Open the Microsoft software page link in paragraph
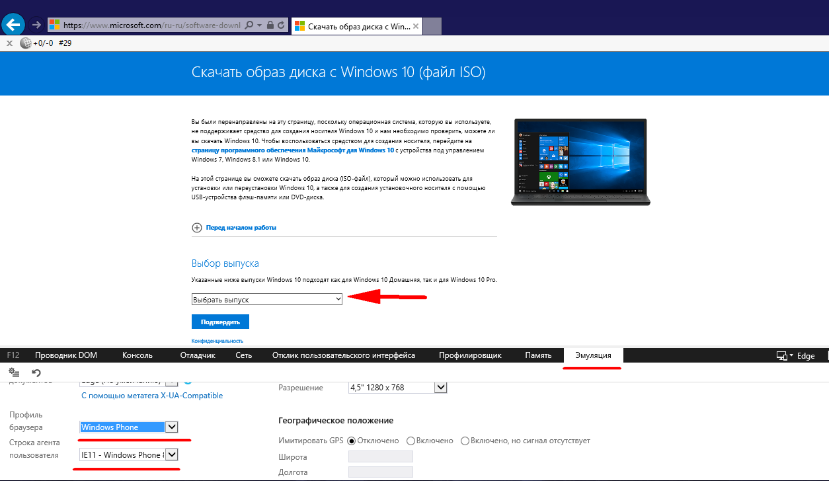Screen dimensions: 829x481 click(292, 150)
